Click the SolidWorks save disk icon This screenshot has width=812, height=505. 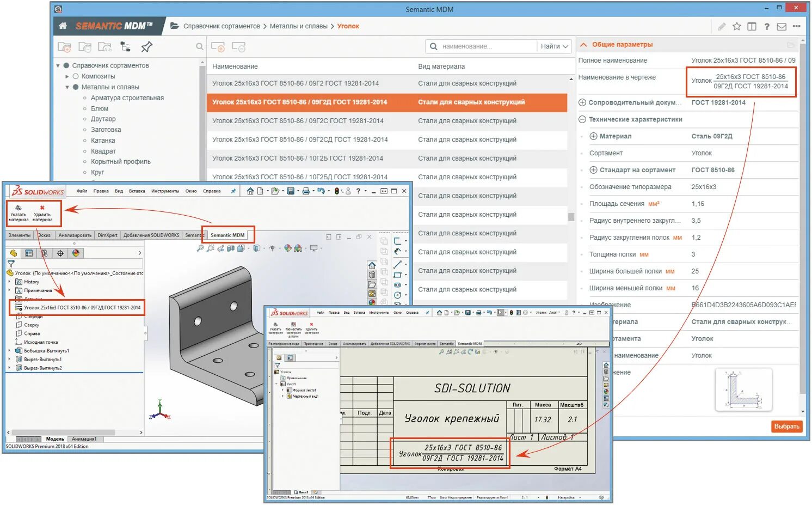point(291,191)
